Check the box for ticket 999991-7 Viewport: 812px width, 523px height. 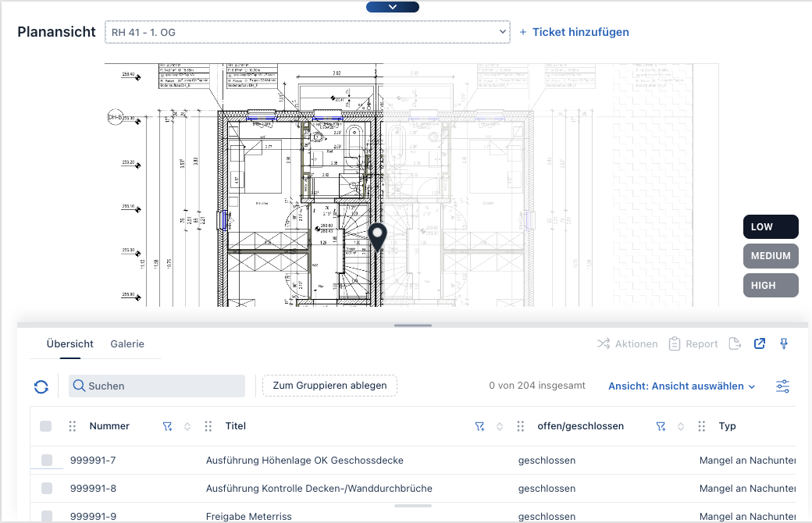47,461
